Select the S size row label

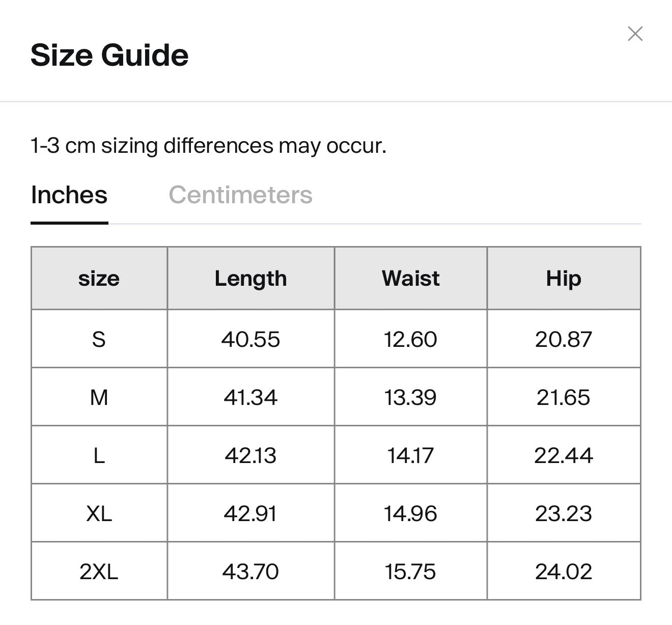99,339
